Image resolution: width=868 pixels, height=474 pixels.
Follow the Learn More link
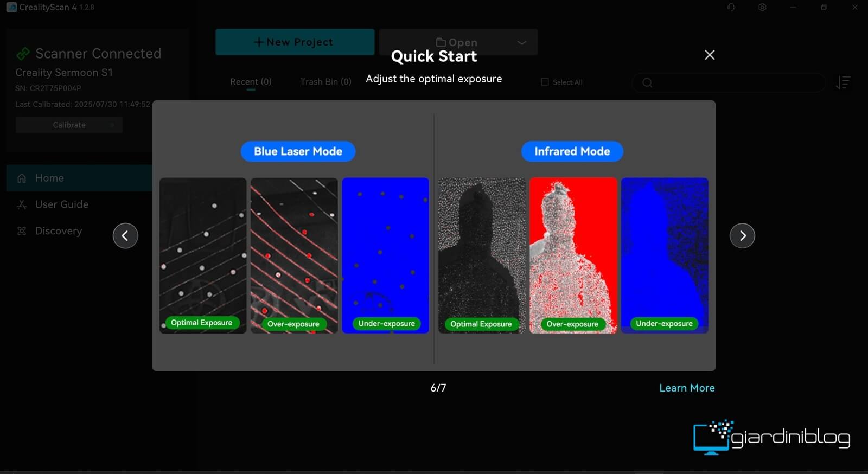[687, 388]
